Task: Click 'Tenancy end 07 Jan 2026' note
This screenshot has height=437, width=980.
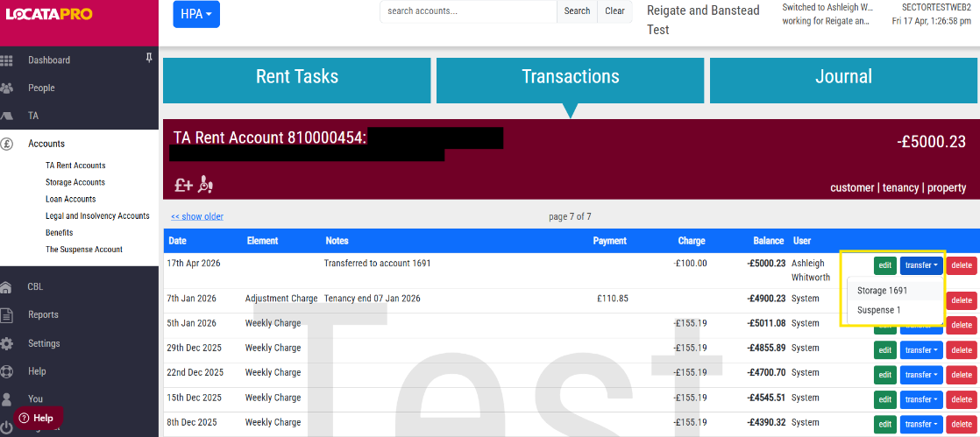Action: coord(373,299)
